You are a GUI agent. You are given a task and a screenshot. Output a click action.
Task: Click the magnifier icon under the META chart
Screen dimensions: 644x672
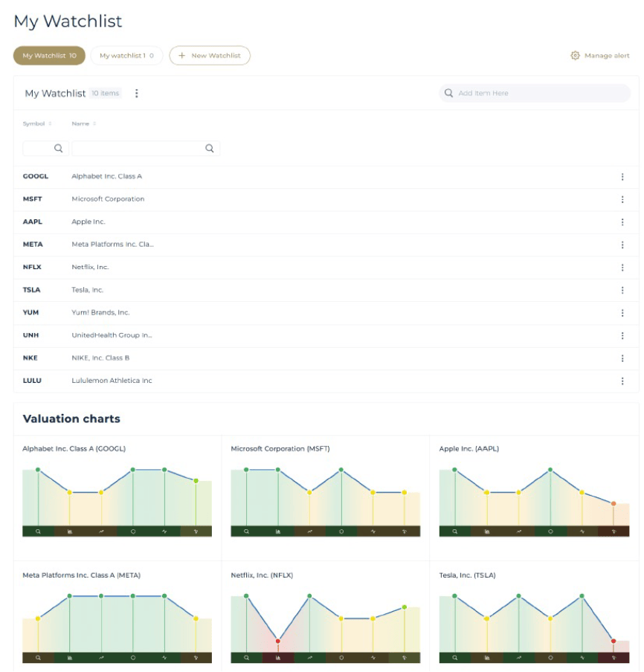point(38,657)
